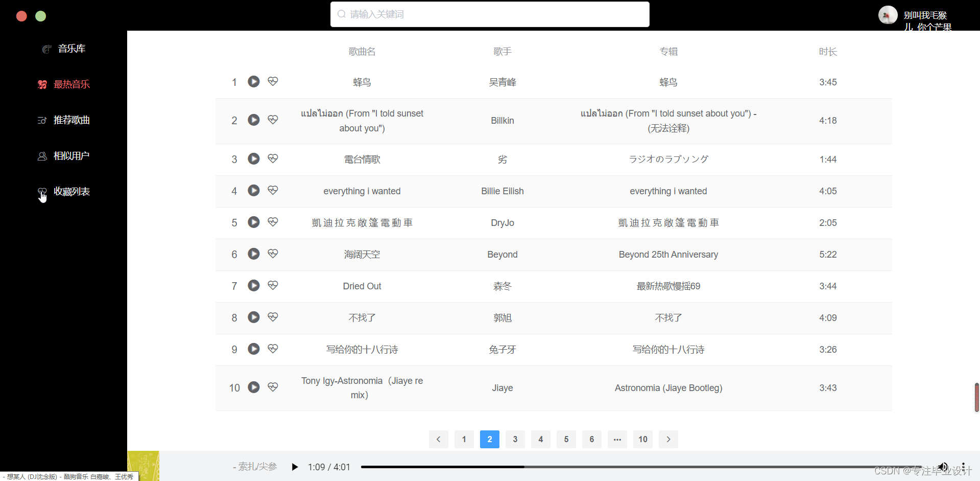The height and width of the screenshot is (481, 980).
Task: Play the DryJo song in row 5
Action: [x=254, y=222]
